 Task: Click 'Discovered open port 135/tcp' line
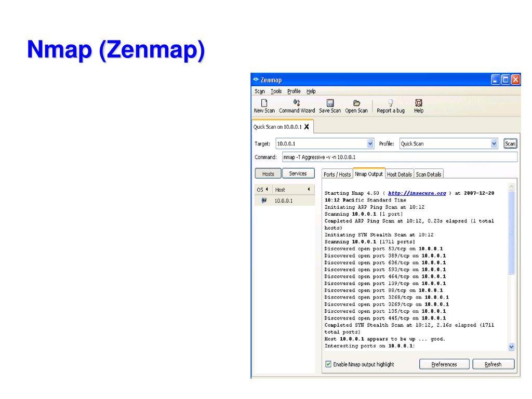pos(385,311)
